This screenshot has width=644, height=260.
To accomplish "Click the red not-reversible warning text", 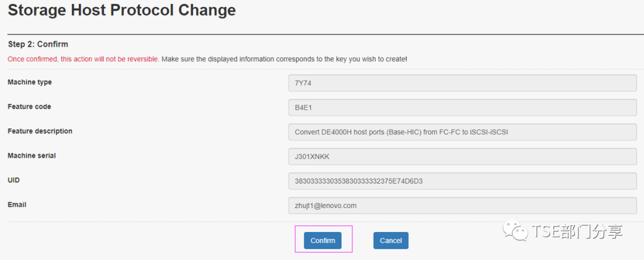I will 83,59.
